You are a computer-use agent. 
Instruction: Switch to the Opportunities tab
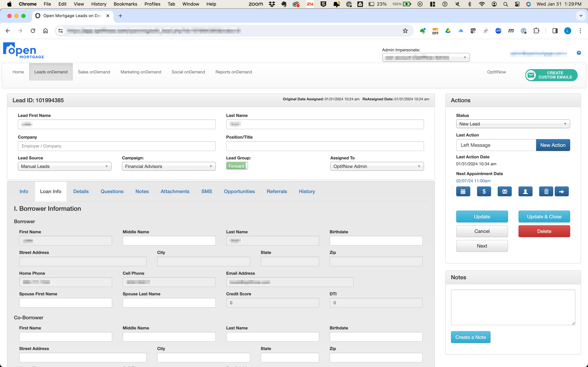click(239, 192)
